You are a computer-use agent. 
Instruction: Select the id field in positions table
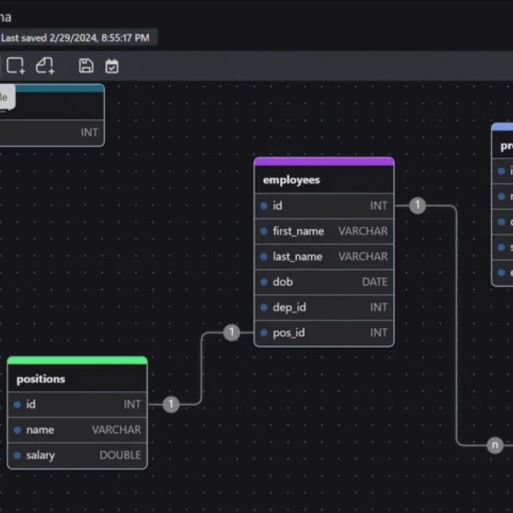pos(77,404)
